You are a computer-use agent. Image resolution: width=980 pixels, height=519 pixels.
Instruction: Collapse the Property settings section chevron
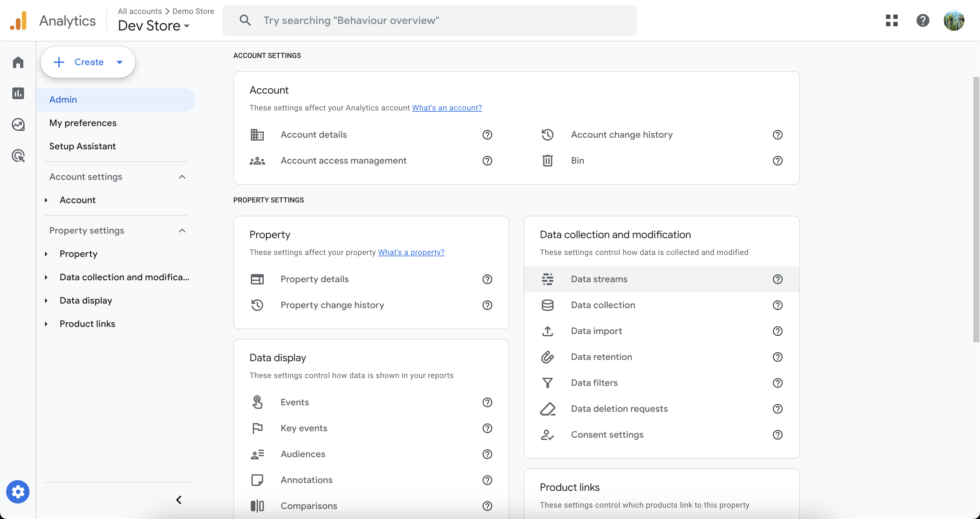coord(182,231)
